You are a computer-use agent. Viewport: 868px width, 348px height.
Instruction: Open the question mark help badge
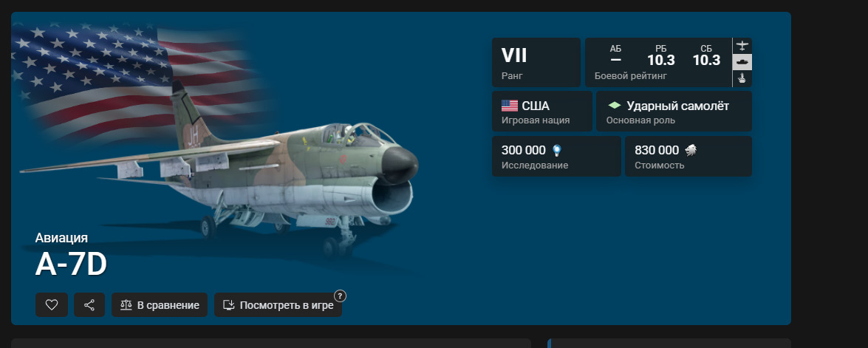(340, 296)
